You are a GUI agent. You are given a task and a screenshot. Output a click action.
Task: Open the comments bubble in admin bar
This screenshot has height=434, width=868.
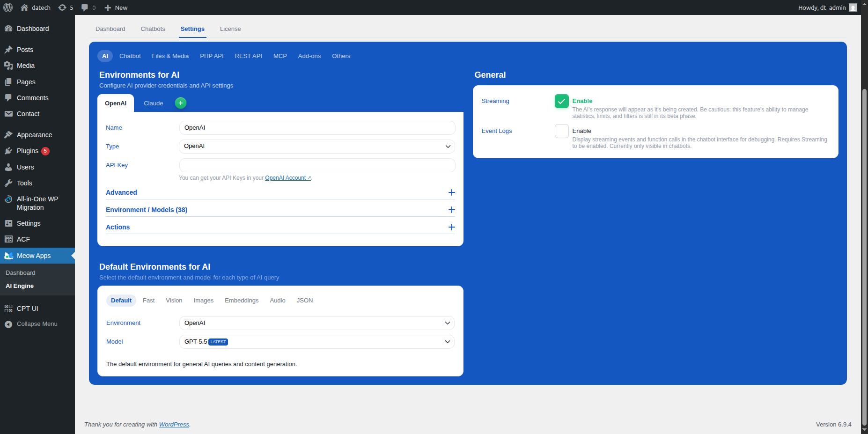pyautogui.click(x=85, y=7)
